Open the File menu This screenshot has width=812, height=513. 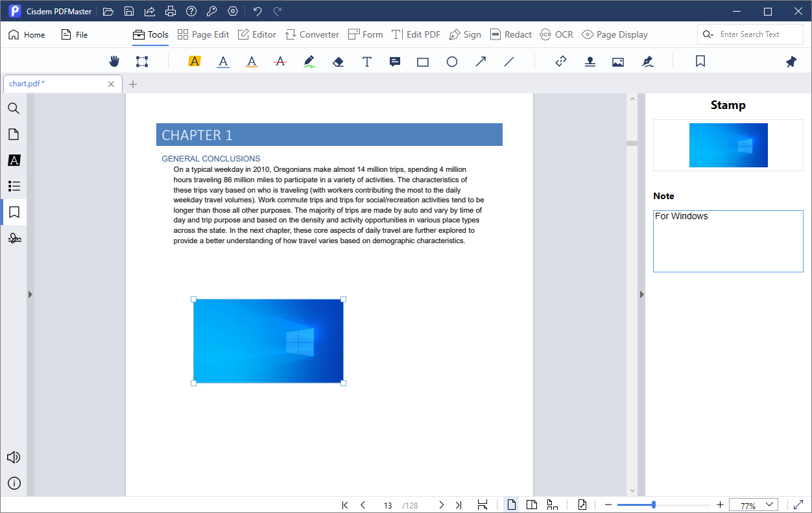74,35
